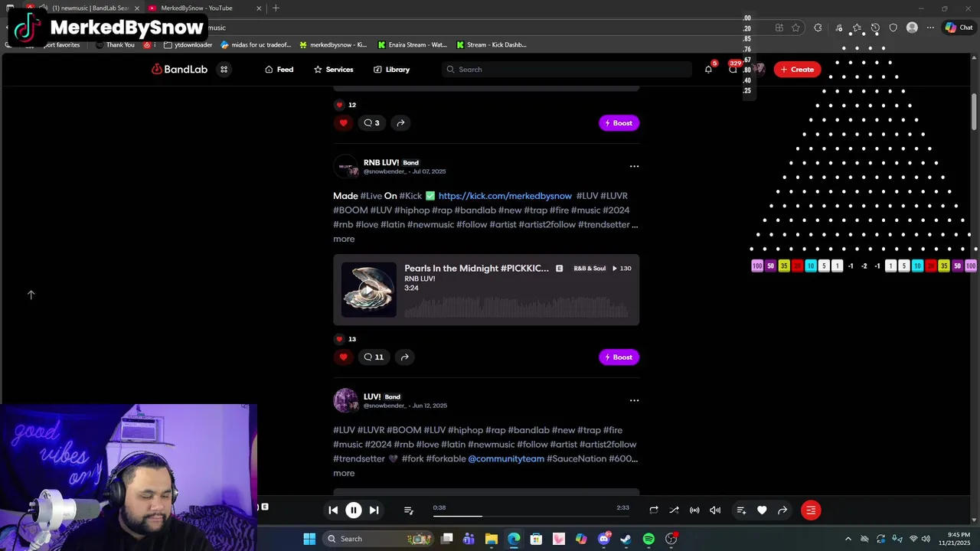This screenshot has width=980, height=551.
Task: Pause the currently playing track
Action: 354,510
